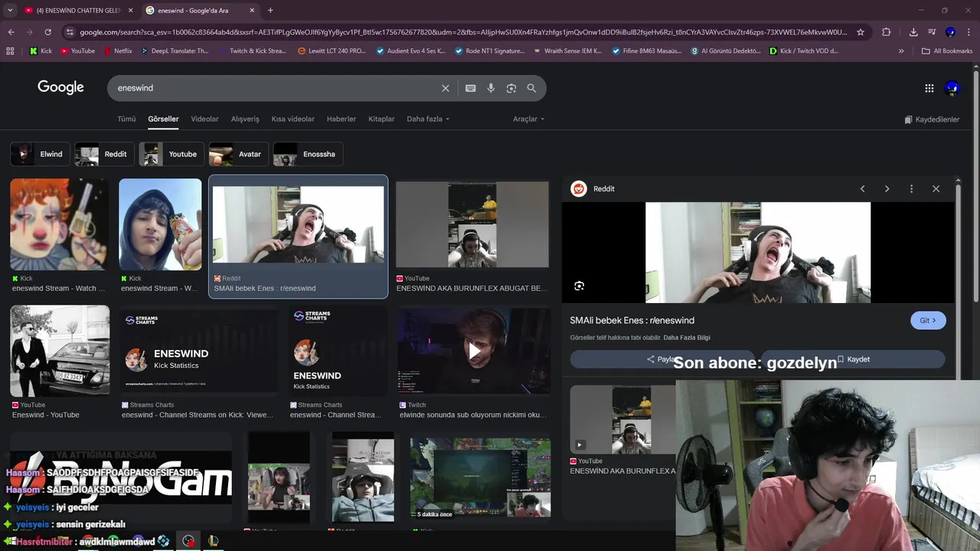Screen dimensions: 980x551
Task: Open the apps grid in bookmarks bar
Action: pyautogui.click(x=10, y=51)
